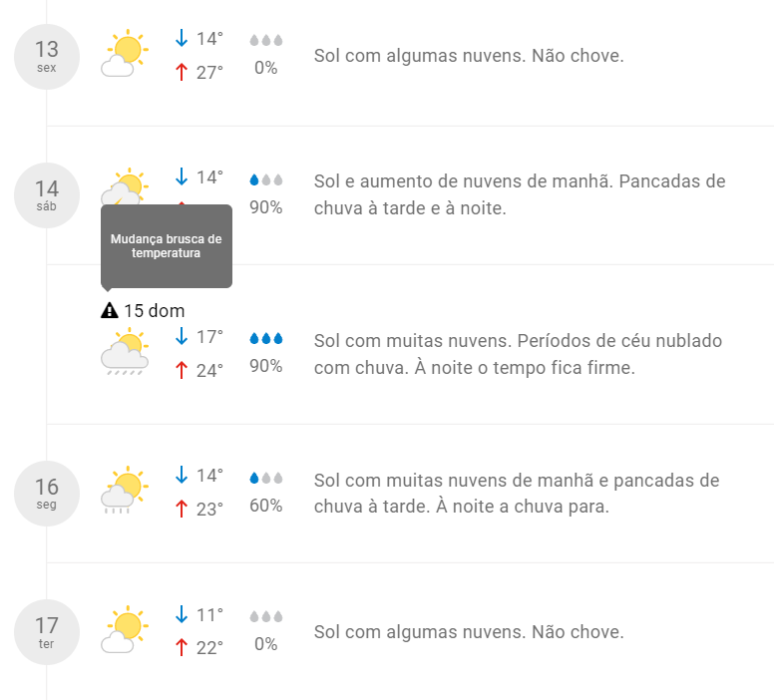Viewport: 774px width, 700px height.
Task: Click the red arrow next to 27° maximum
Action: click(x=182, y=72)
